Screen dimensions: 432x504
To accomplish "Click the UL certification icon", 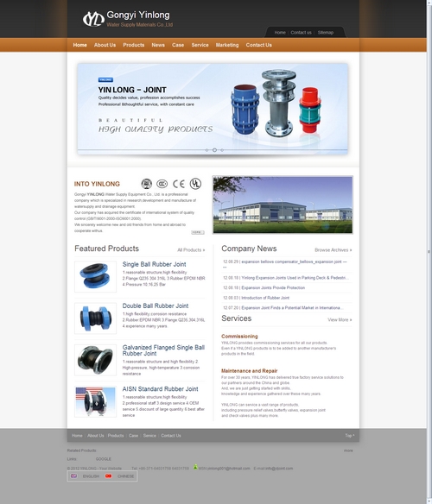I will tap(195, 184).
